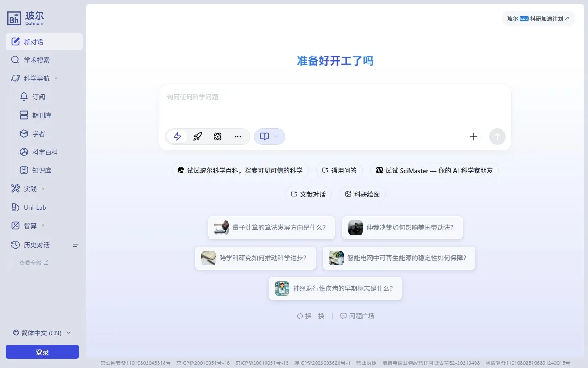Select the rocket mode icon in input toolbar
The height and width of the screenshot is (368, 588).
point(198,137)
